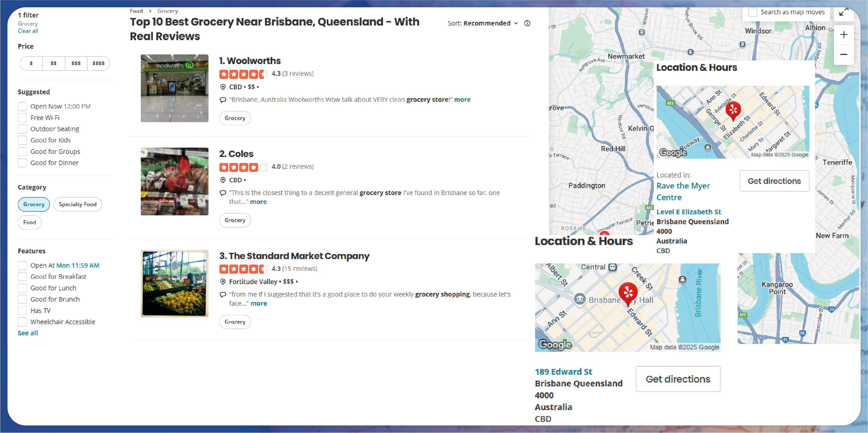Viewport: 868px width, 433px height.
Task: Click Get directions beside Rave the Myer Centre
Action: (774, 181)
